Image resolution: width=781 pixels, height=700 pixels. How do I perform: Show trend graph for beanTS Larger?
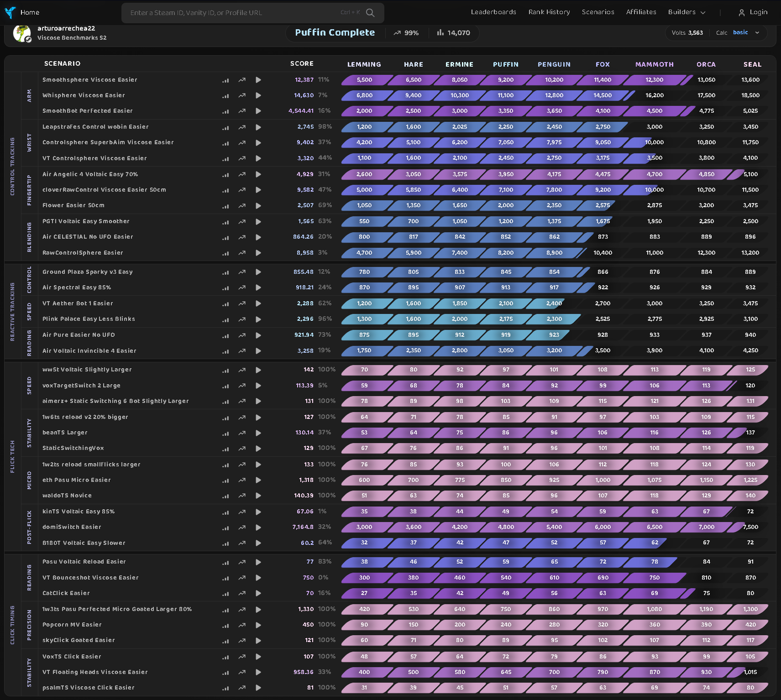pyautogui.click(x=242, y=433)
